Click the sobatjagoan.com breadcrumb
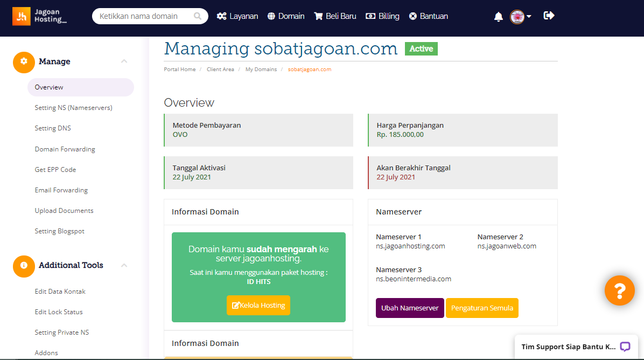Viewport: 644px width, 360px height. 310,70
